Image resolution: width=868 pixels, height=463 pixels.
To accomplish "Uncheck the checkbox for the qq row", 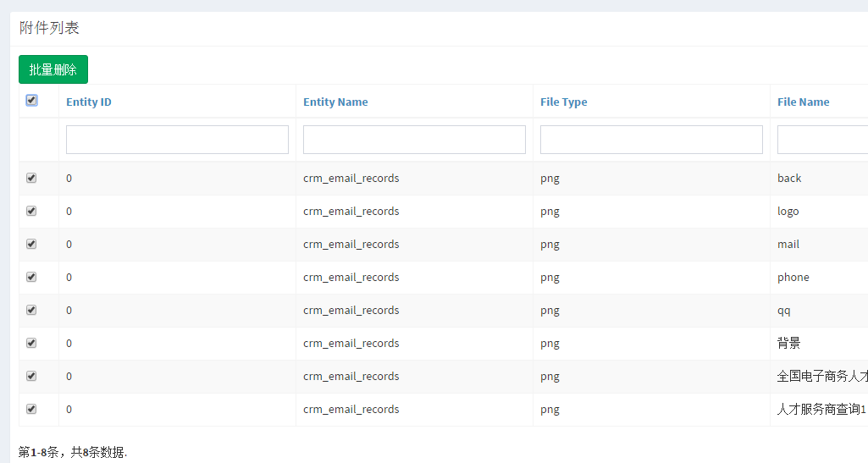I will 31,311.
